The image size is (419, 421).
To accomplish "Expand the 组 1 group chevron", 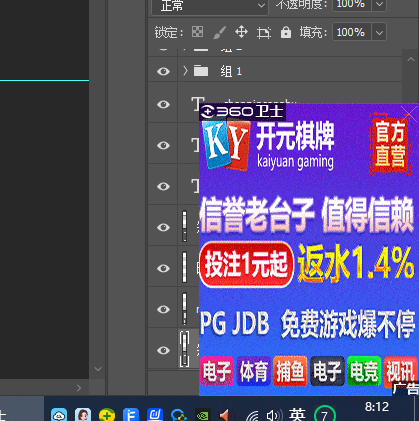I will pos(185,71).
